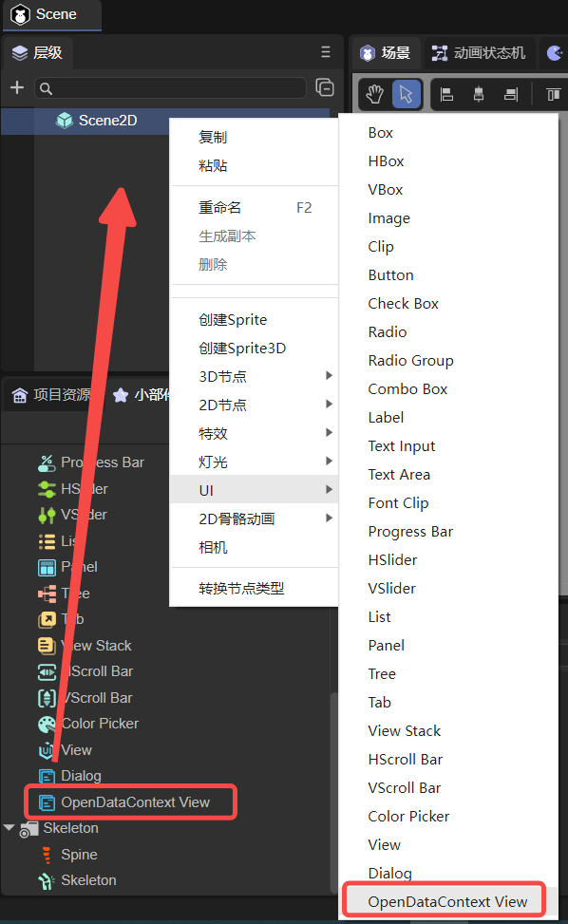Select the arrow selection tool
This screenshot has height=924, width=568.
point(406,94)
